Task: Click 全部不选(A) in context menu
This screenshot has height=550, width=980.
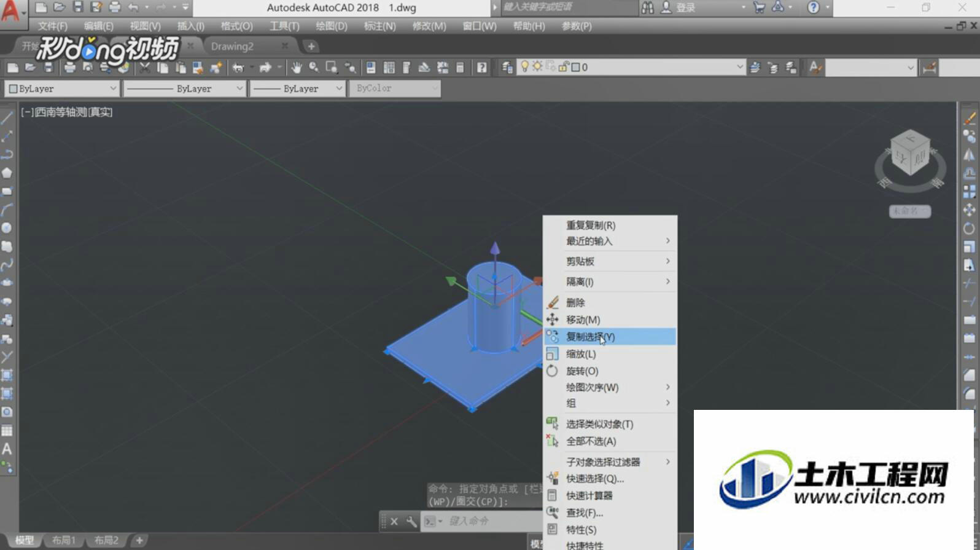Action: click(x=610, y=441)
